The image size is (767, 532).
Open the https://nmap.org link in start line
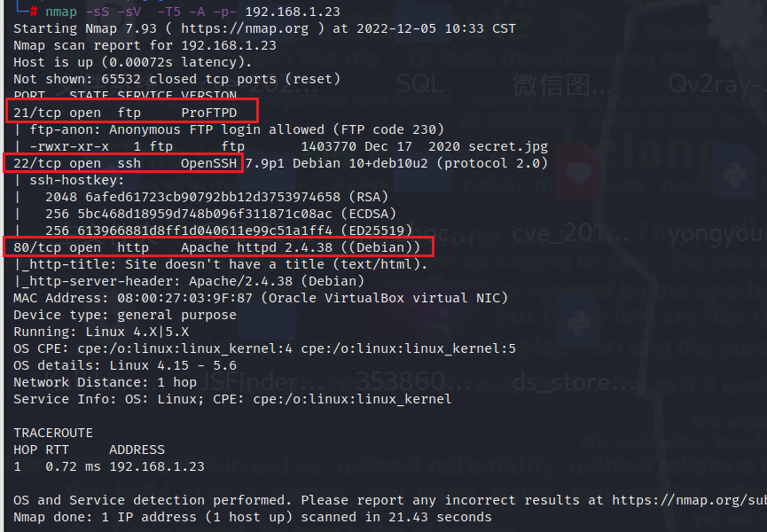(x=245, y=28)
